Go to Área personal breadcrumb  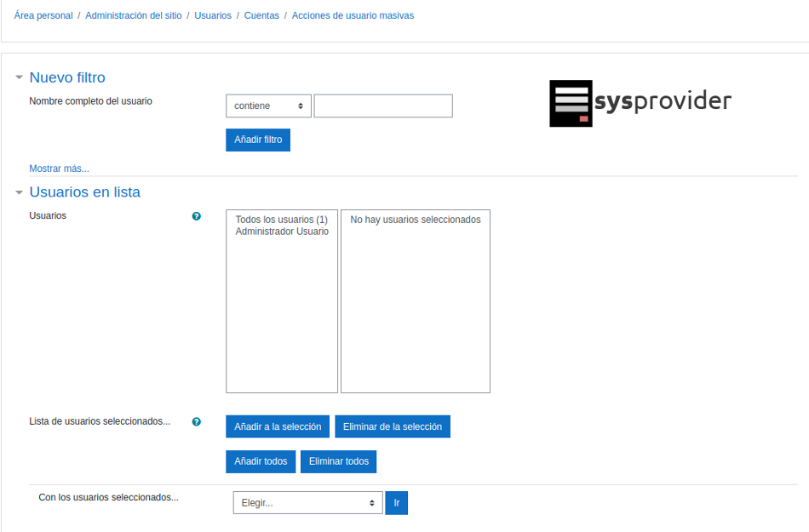(x=43, y=15)
